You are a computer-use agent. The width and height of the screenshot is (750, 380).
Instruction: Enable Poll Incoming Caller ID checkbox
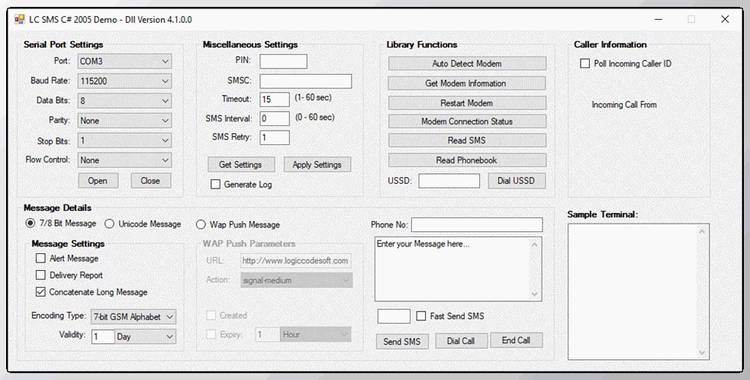click(x=585, y=63)
